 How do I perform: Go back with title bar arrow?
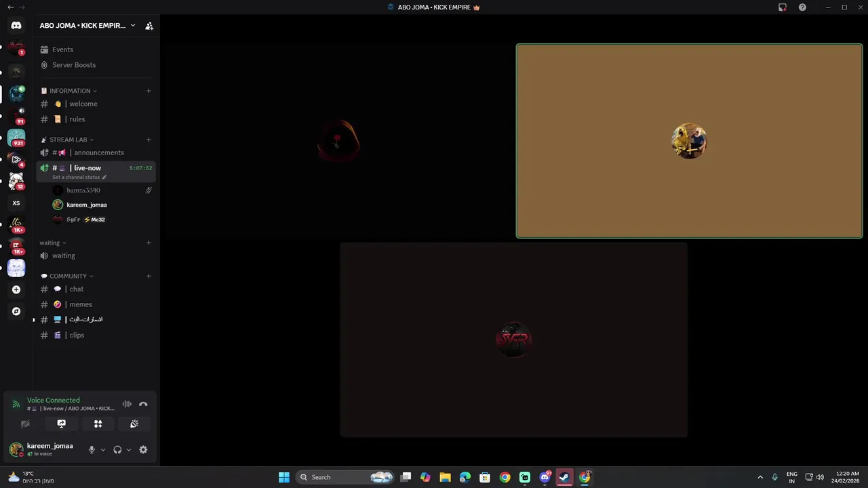10,7
